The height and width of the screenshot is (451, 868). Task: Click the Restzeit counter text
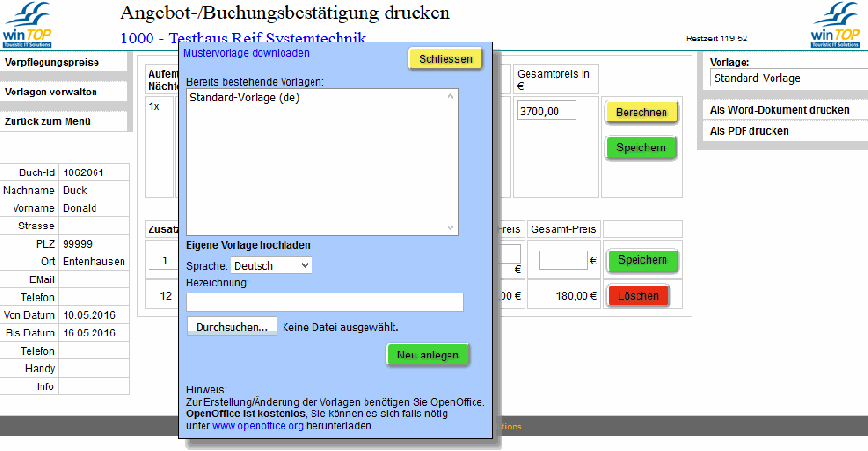coord(717,39)
